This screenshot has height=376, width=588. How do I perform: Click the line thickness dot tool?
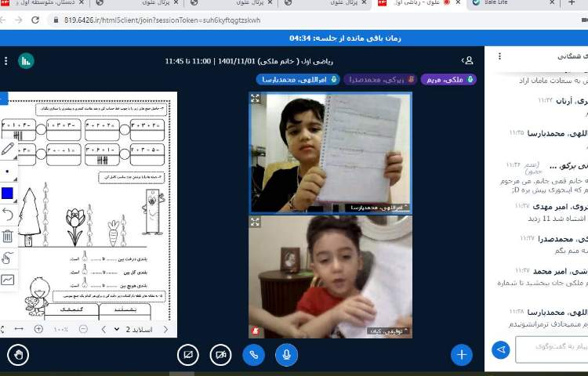point(8,171)
